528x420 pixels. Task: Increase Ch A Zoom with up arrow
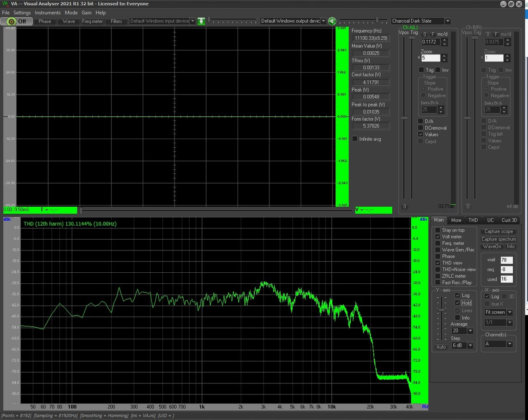(444, 56)
